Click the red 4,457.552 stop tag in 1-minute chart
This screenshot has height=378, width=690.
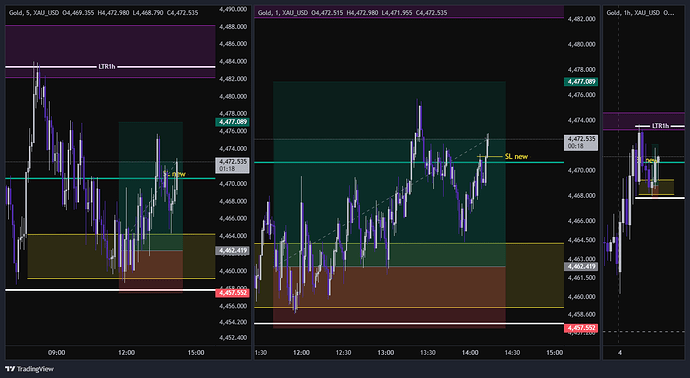pyautogui.click(x=581, y=328)
